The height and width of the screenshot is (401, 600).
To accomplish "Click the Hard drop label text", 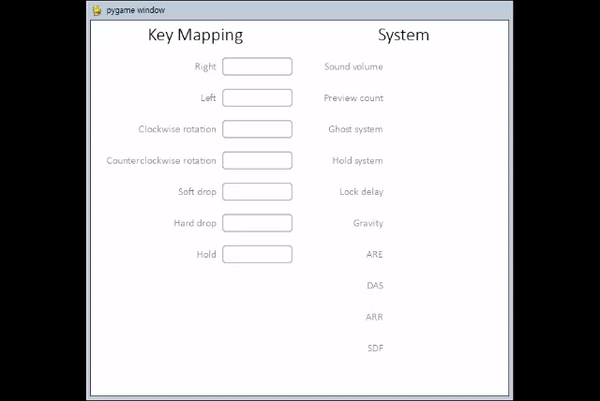I will tap(195, 223).
